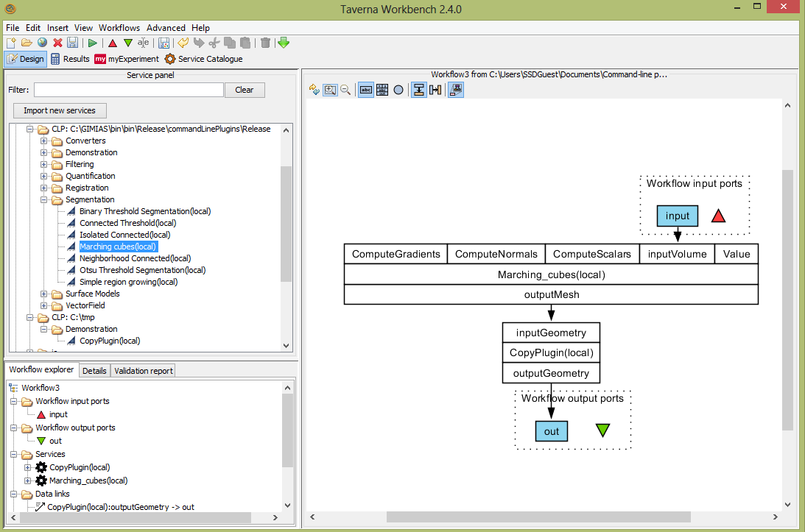Clear the service filter
The height and width of the screenshot is (532, 805).
[245, 89]
